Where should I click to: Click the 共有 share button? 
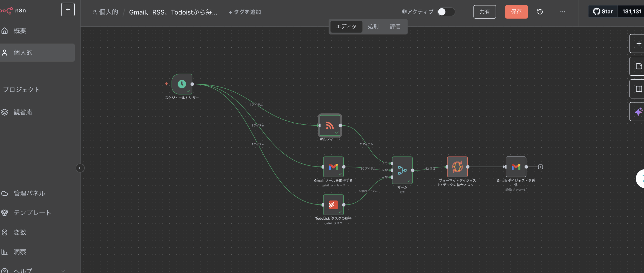485,12
